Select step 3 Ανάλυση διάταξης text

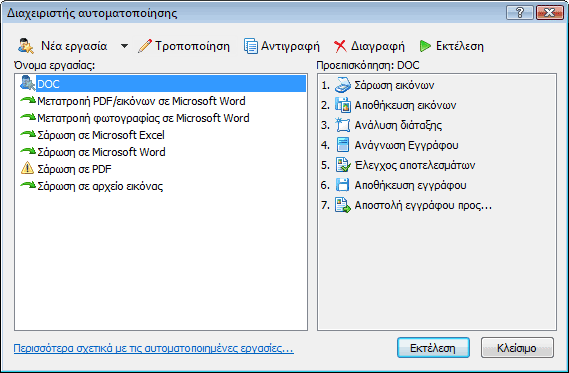(398, 125)
